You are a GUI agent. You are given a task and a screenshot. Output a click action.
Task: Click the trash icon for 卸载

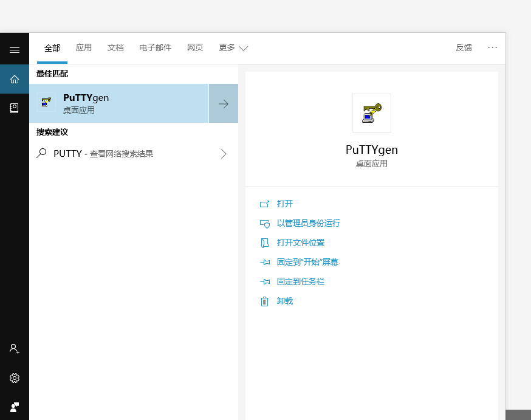pyautogui.click(x=264, y=301)
